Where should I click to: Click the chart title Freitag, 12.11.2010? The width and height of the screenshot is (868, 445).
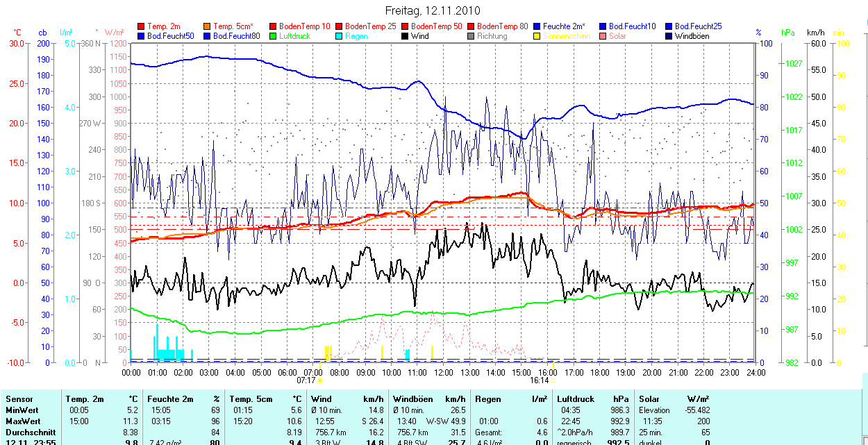point(433,11)
